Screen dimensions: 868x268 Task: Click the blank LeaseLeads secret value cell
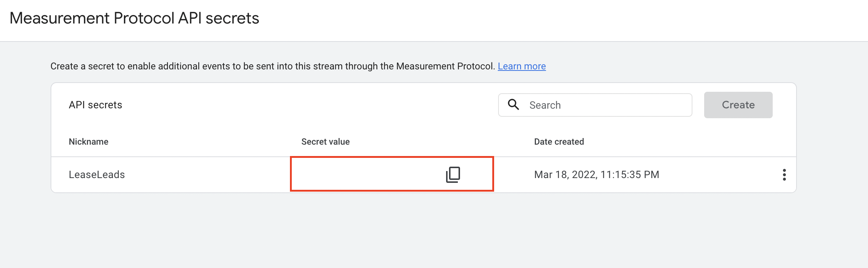point(367,174)
